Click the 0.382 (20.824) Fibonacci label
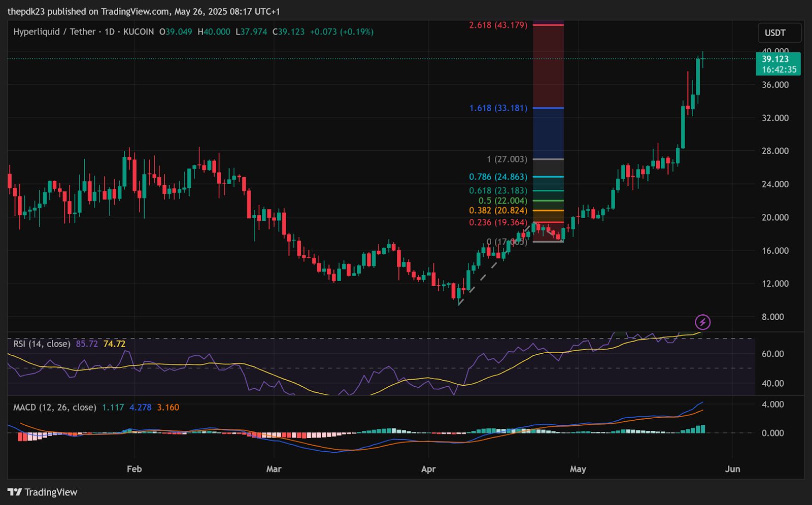The image size is (812, 505). (x=498, y=210)
